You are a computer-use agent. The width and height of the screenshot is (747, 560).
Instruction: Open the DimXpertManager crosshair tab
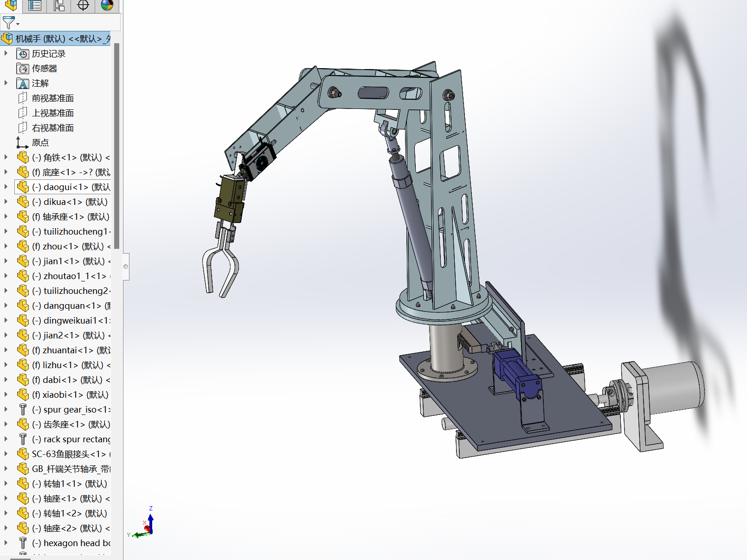(x=83, y=6)
